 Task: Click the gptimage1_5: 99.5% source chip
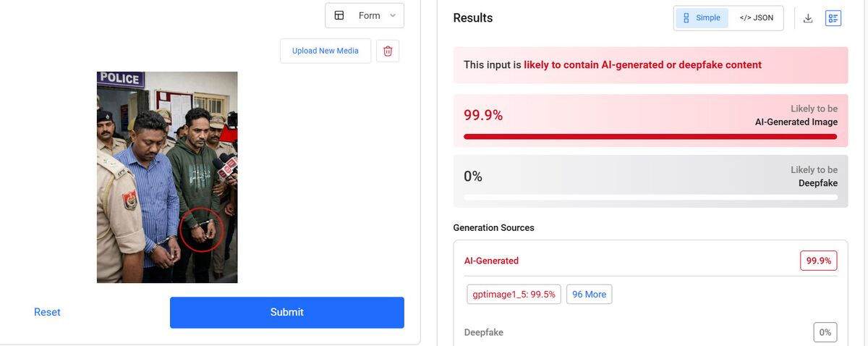point(514,295)
